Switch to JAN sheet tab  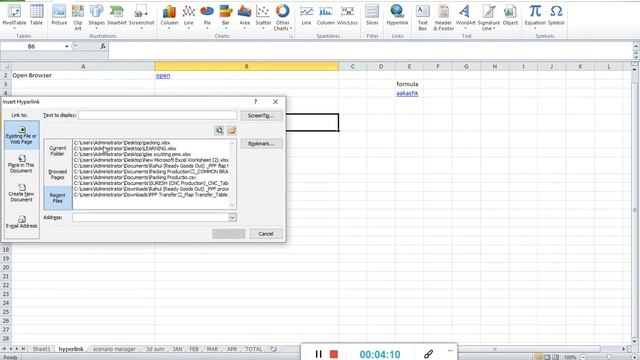coord(178,349)
